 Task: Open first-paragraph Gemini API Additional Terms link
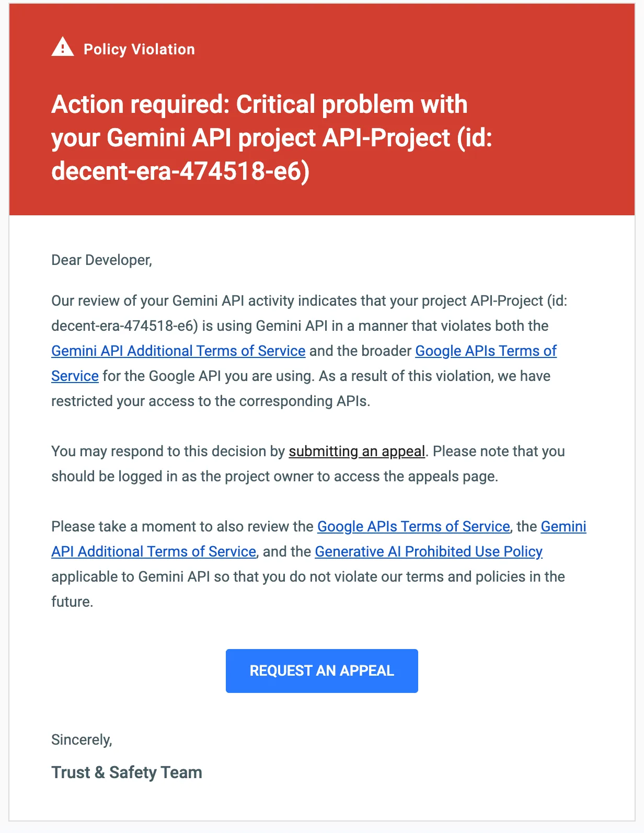tap(178, 351)
